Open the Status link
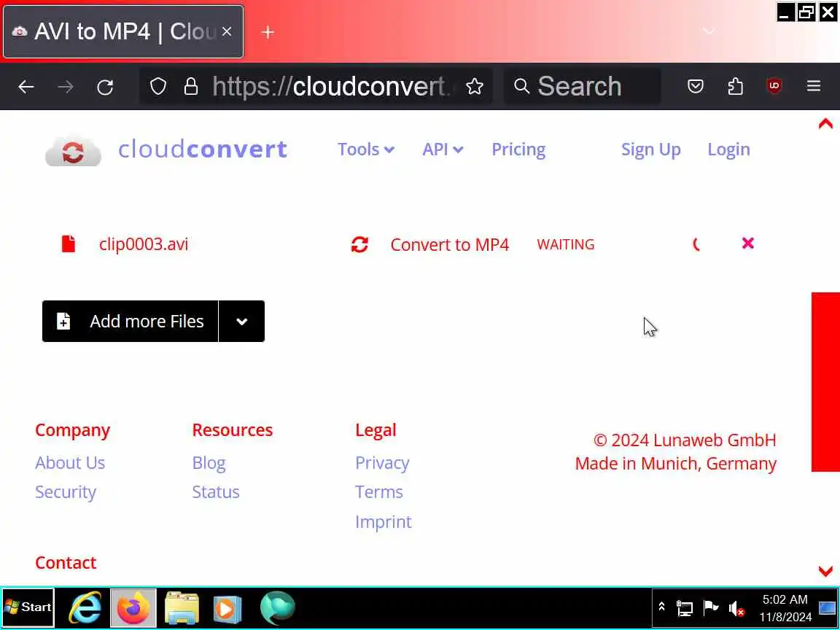This screenshot has height=630, width=840. 216,491
